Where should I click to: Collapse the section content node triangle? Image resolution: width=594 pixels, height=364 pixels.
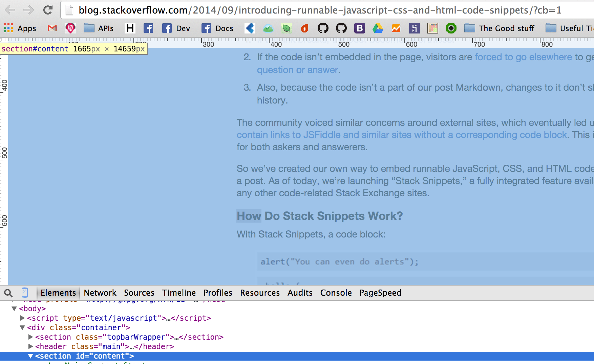tap(30, 356)
